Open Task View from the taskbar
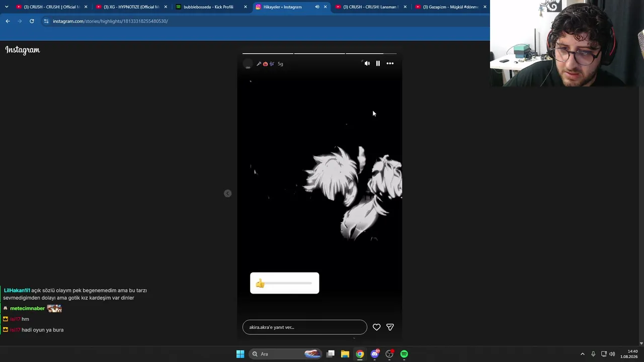The image size is (644, 362). [331, 354]
